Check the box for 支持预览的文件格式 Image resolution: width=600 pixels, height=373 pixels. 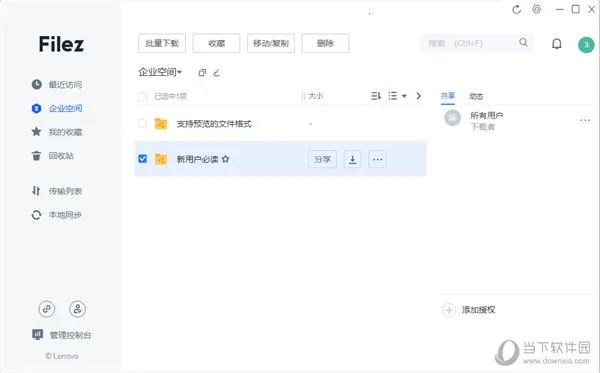(142, 124)
